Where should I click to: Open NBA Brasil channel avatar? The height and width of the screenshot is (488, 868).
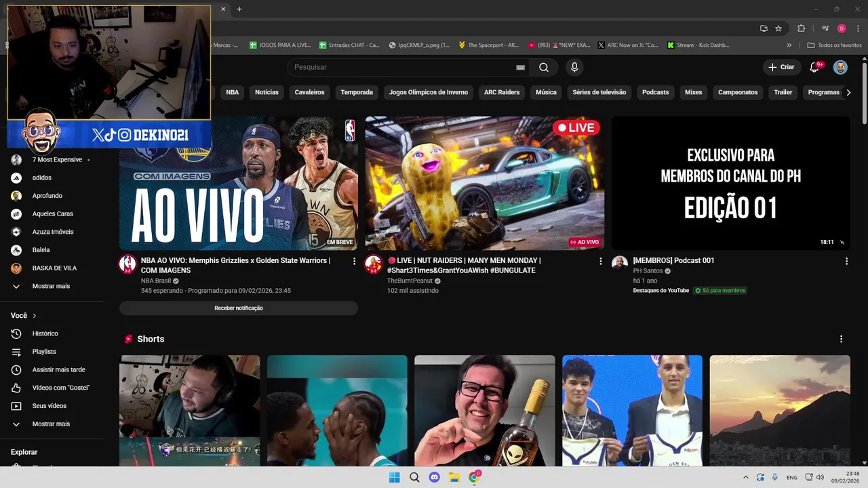point(127,264)
